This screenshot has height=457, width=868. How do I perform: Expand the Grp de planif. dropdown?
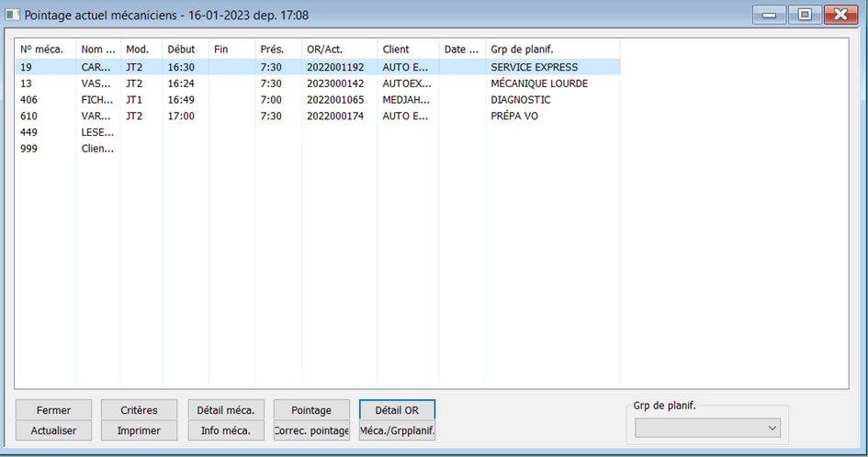707,429
